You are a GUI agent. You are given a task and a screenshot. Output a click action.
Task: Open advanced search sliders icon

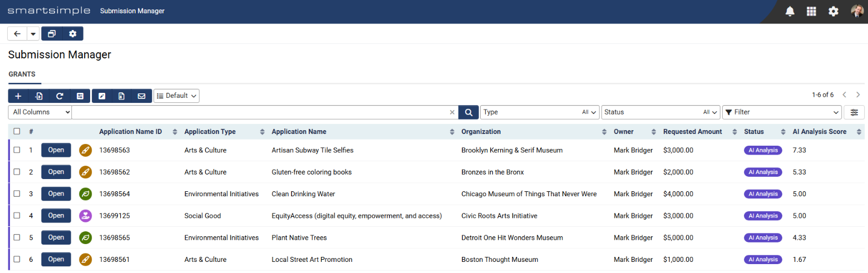(854, 112)
